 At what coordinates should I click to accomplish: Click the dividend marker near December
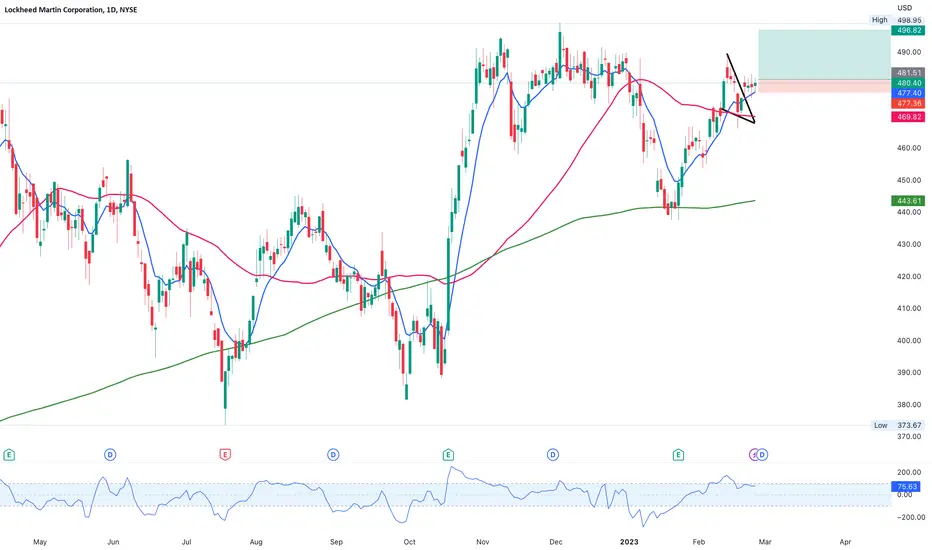[553, 455]
